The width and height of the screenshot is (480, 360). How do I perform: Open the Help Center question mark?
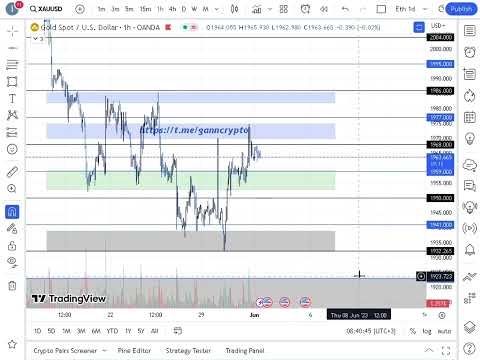[470, 348]
